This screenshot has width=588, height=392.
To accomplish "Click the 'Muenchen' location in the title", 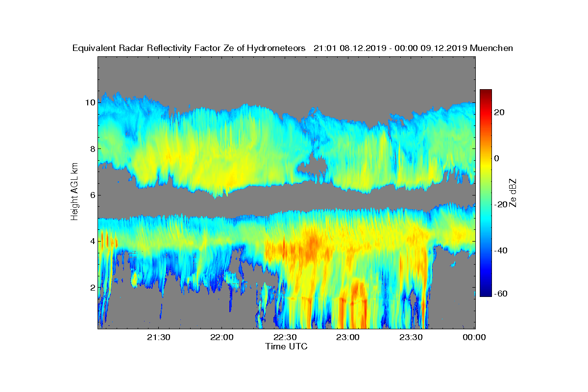I will tap(491, 49).
